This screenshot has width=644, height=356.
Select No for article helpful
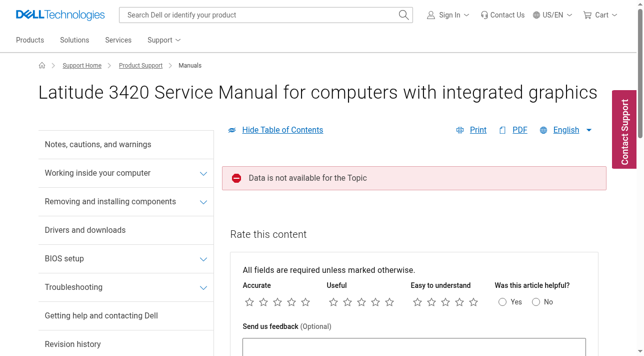pos(536,302)
